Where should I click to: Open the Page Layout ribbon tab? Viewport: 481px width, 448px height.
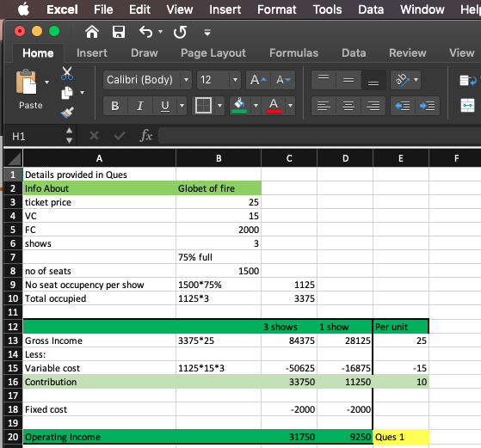coord(213,53)
